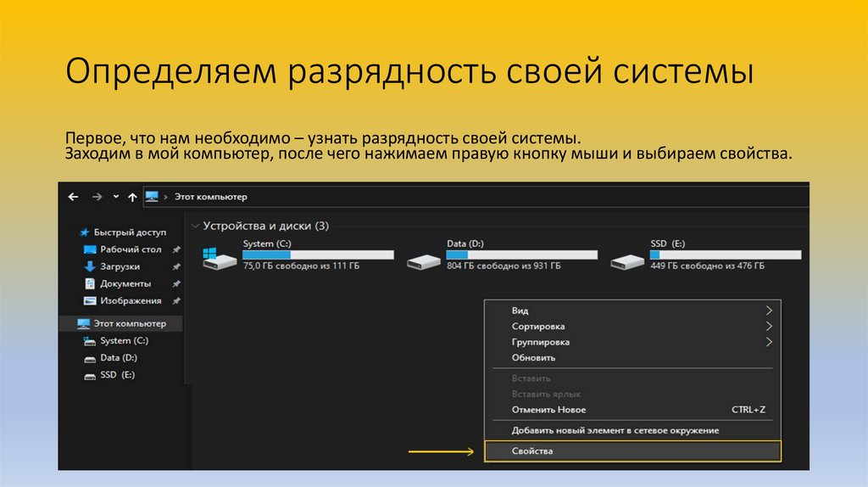This screenshot has height=487, width=868.
Task: Click the Быстрый доступ star icon
Action: 85,232
